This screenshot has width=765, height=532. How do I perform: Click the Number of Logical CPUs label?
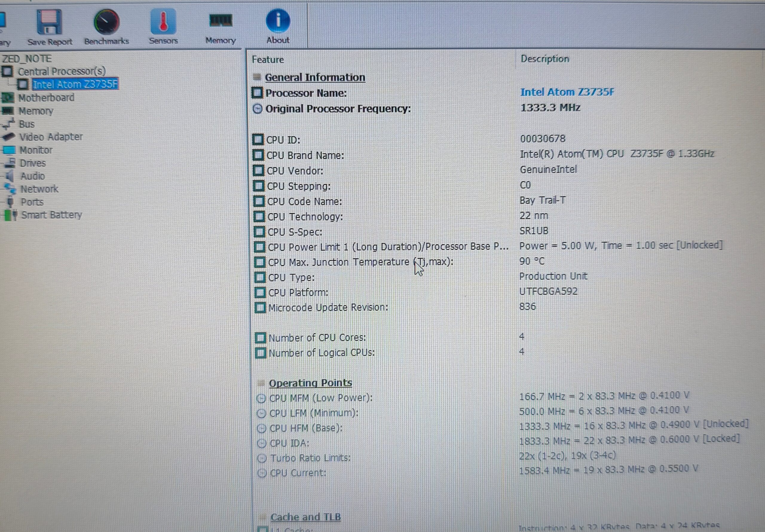(322, 353)
